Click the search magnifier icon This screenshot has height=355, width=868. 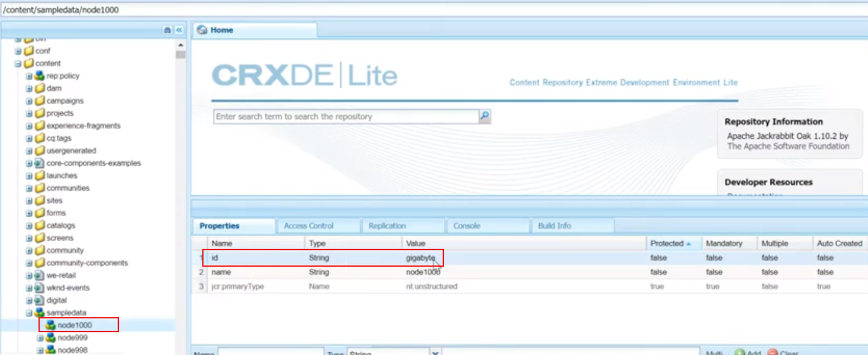484,116
